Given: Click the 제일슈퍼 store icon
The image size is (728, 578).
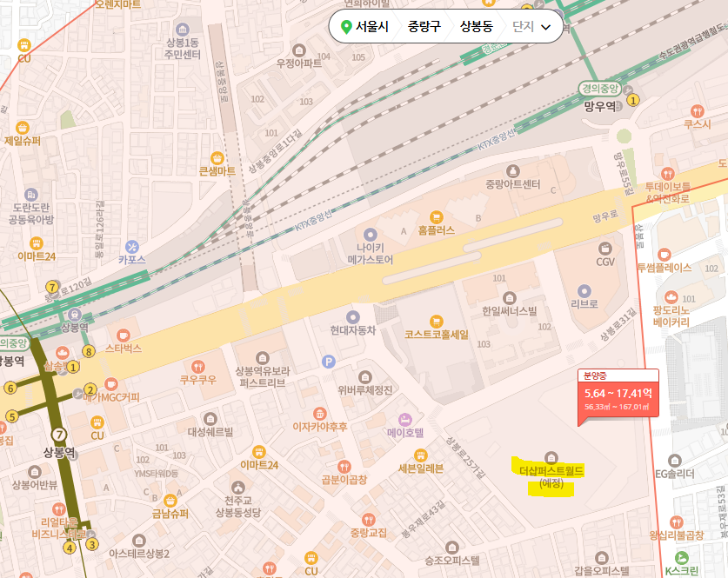Looking at the screenshot, I should point(23,128).
